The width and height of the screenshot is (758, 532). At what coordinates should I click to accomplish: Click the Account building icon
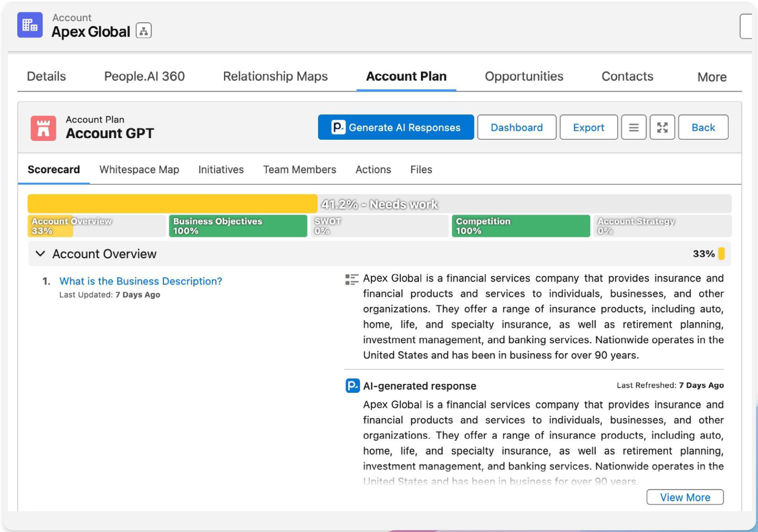coord(30,25)
